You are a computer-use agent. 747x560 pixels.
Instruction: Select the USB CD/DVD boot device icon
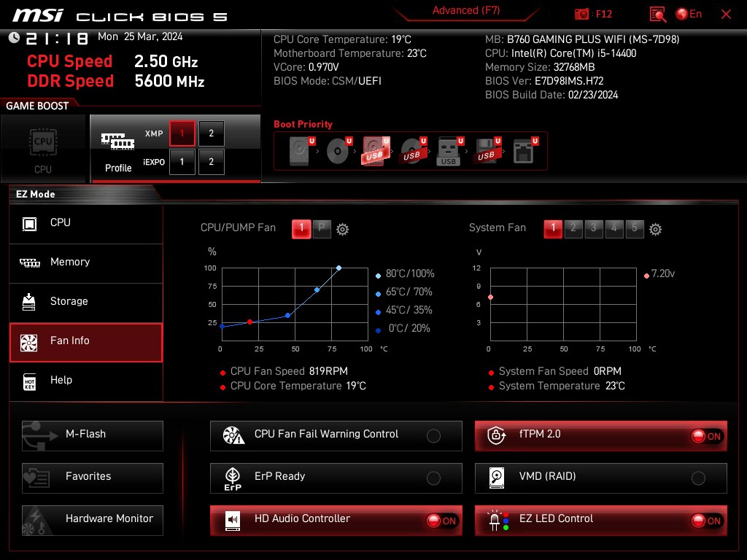[413, 150]
